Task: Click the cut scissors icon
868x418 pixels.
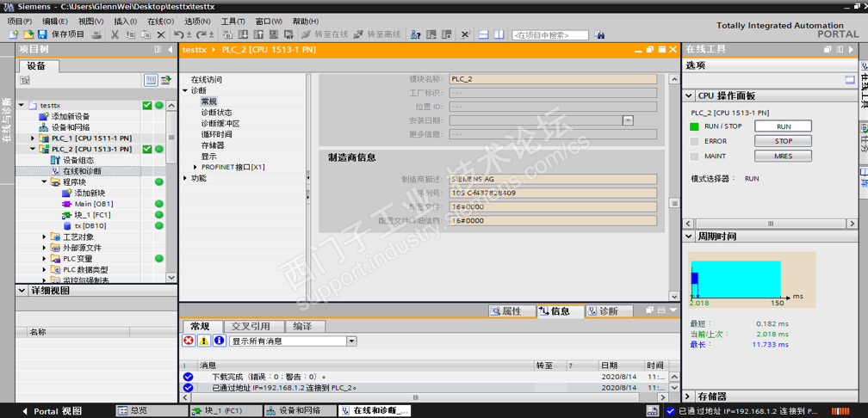Action: [x=115, y=34]
